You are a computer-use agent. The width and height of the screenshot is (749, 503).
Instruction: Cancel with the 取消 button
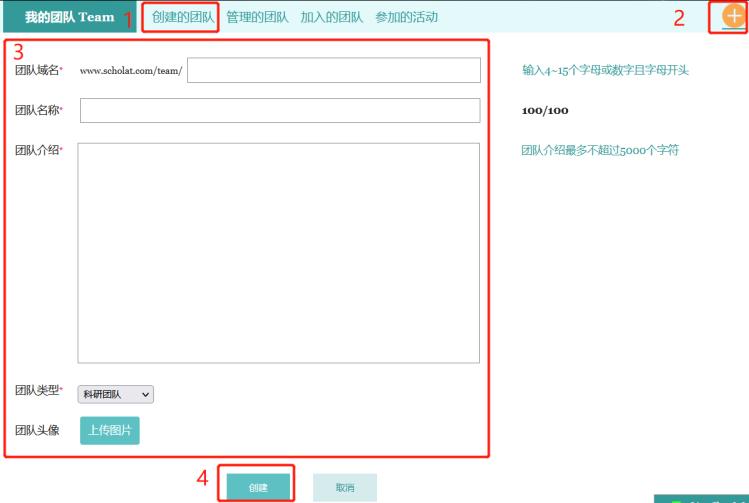(344, 487)
